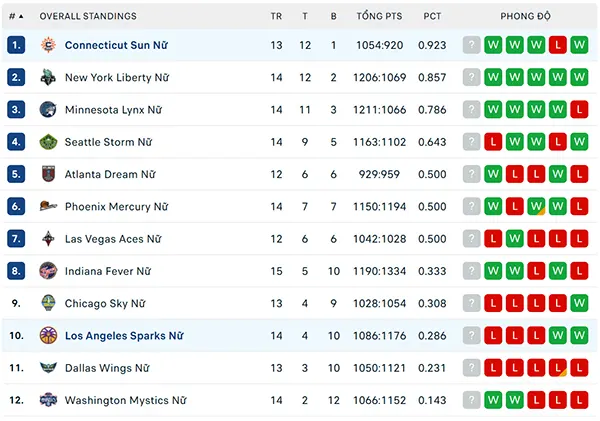Open the Washington Mystics Nữ team link
The width and height of the screenshot is (600, 421).
126,400
